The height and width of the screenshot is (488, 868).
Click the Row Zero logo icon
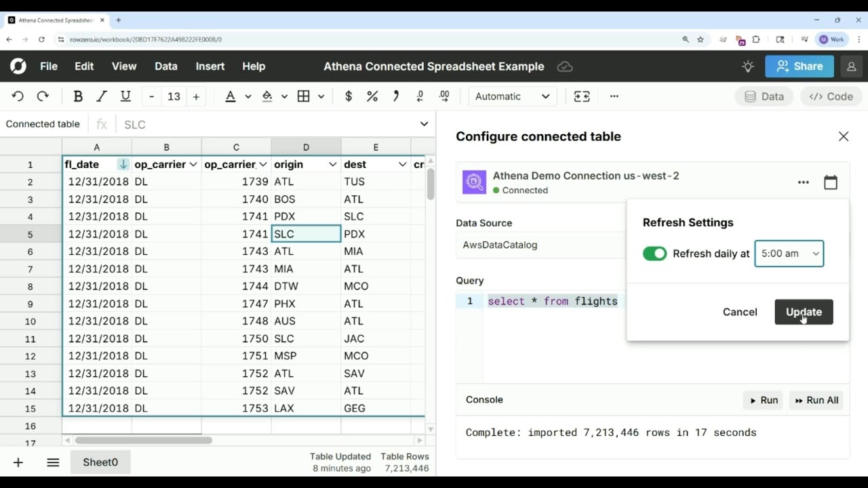pyautogui.click(x=18, y=66)
